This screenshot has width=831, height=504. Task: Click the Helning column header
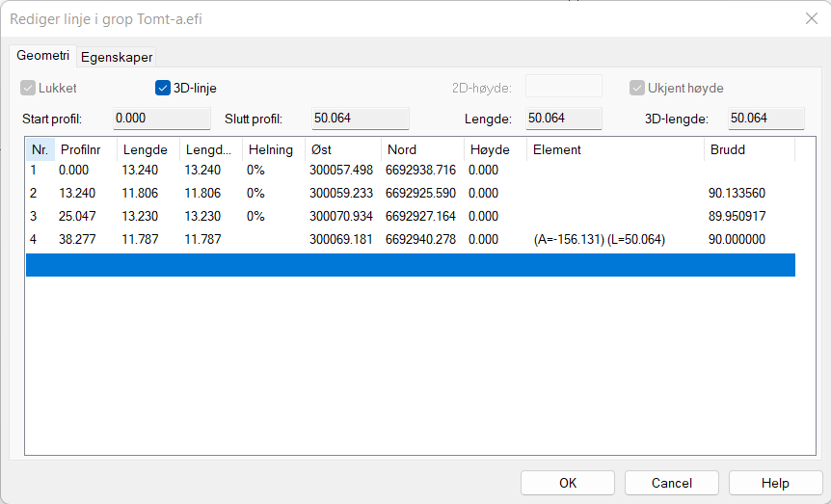click(271, 149)
